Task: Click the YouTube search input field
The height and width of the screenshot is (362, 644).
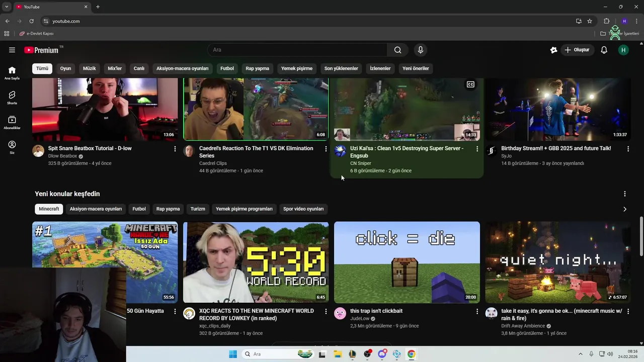Action: (x=297, y=50)
